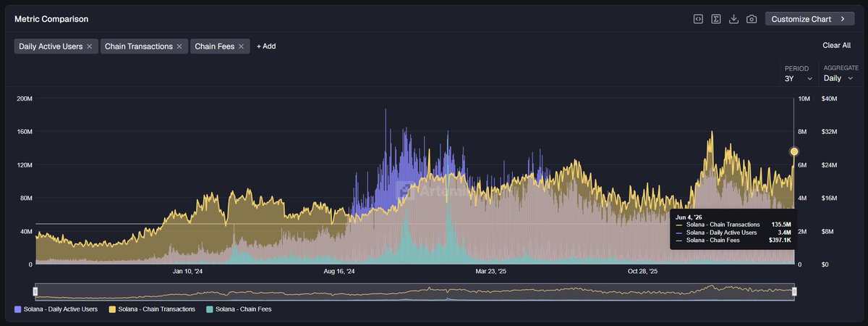
Task: Click the 10M right axis label
Action: tap(804, 99)
